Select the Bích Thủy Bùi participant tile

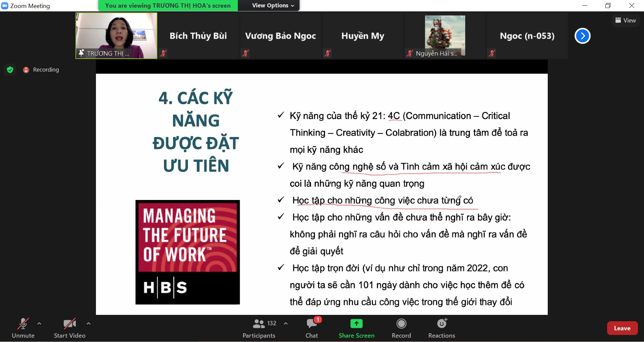(198, 36)
